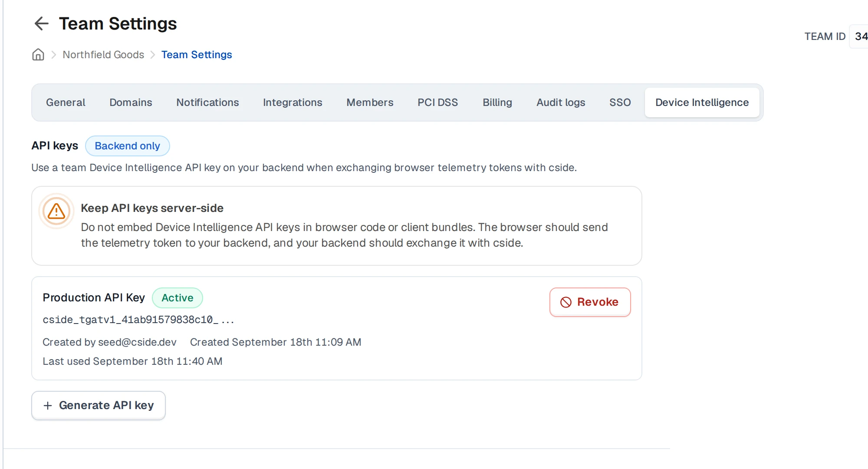
Task: Click 'Last used September 18th 11:40 AM'
Action: tap(132, 361)
